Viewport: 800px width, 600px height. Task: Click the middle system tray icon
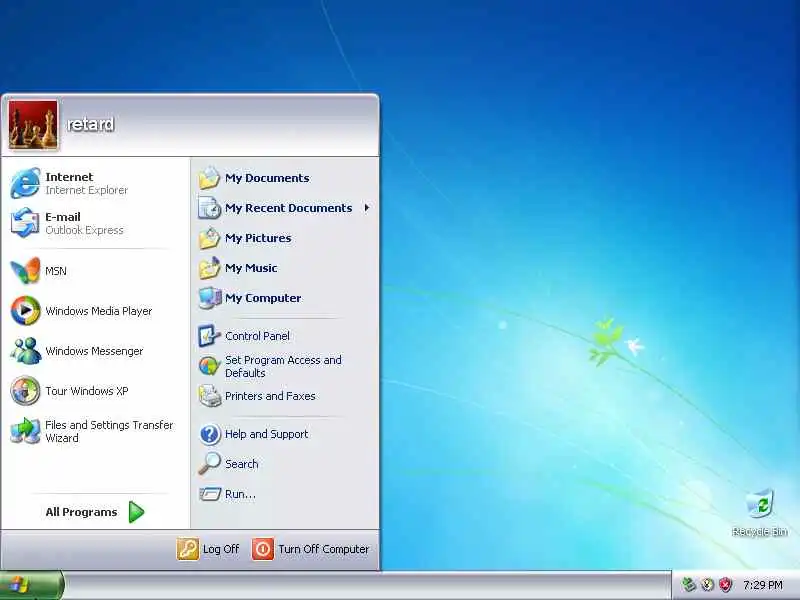pyautogui.click(x=707, y=584)
